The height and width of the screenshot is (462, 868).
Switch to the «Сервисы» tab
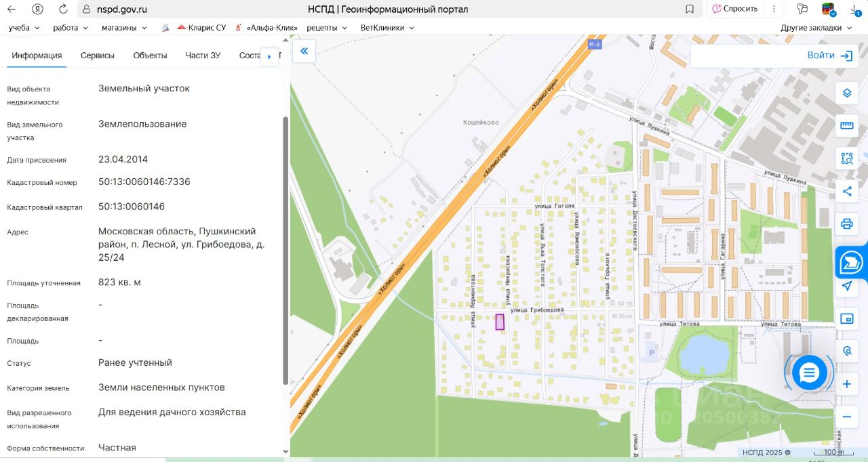click(98, 56)
